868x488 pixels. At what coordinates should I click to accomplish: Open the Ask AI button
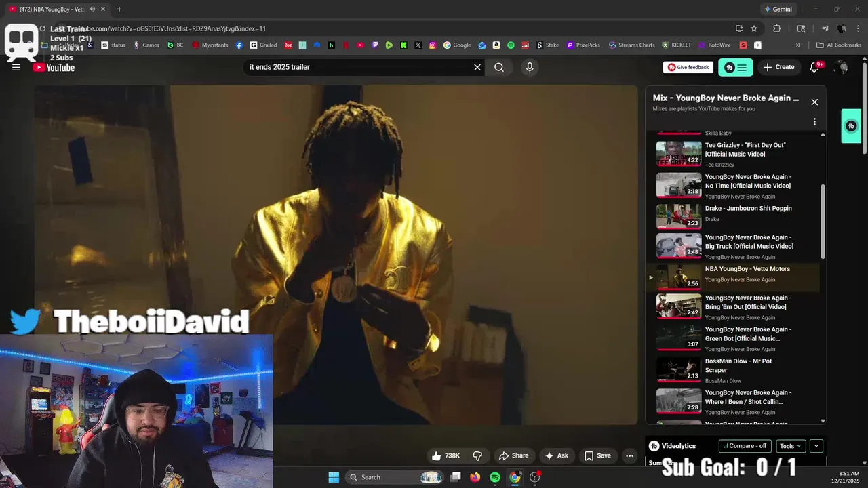point(557,455)
